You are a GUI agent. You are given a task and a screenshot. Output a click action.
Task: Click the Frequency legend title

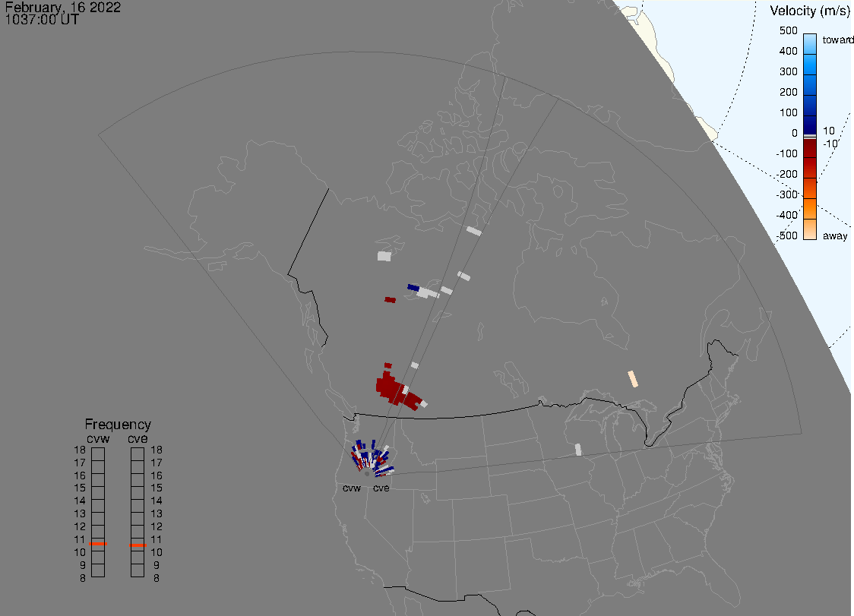pos(118,425)
